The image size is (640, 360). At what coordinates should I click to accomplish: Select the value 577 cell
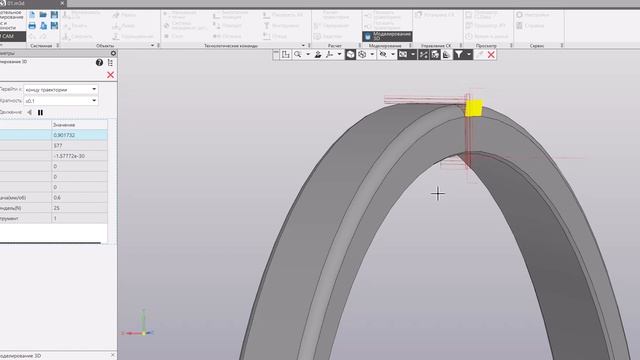coord(80,146)
